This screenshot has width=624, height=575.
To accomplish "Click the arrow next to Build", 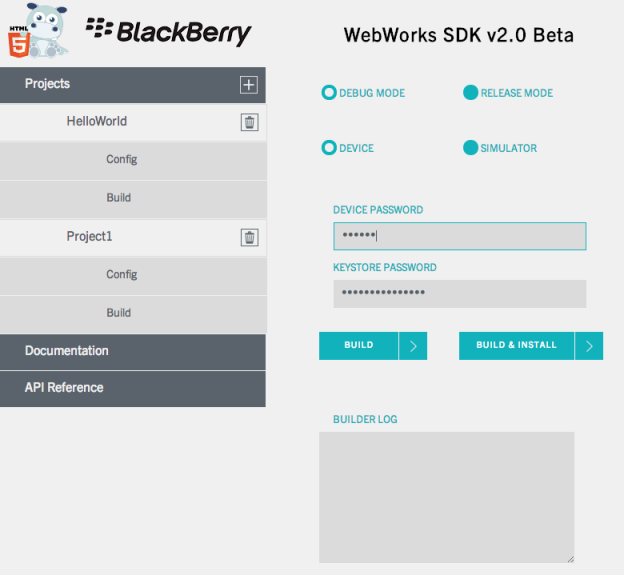I will (x=413, y=345).
